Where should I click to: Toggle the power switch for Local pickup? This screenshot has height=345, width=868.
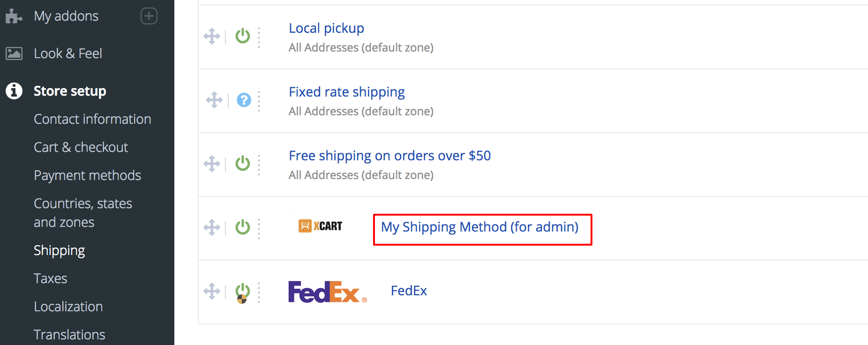243,36
